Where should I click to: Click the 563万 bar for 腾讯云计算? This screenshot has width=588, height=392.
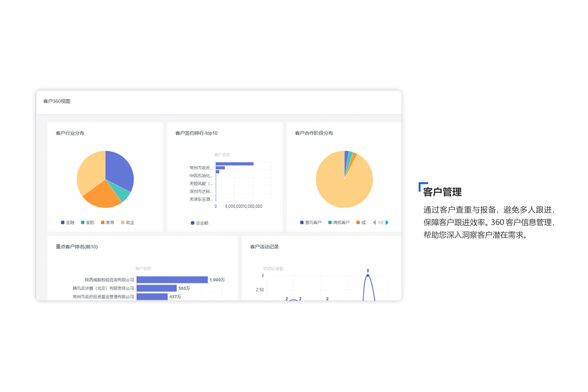157,288
